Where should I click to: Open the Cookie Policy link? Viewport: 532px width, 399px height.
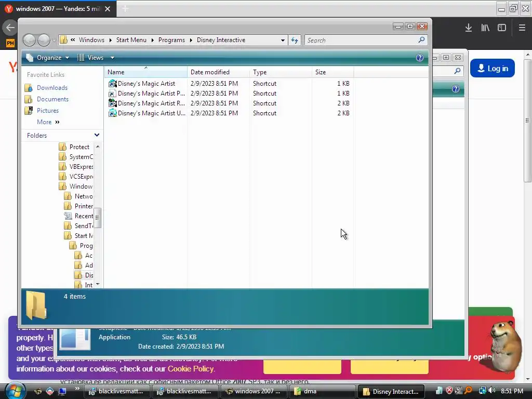pos(190,369)
